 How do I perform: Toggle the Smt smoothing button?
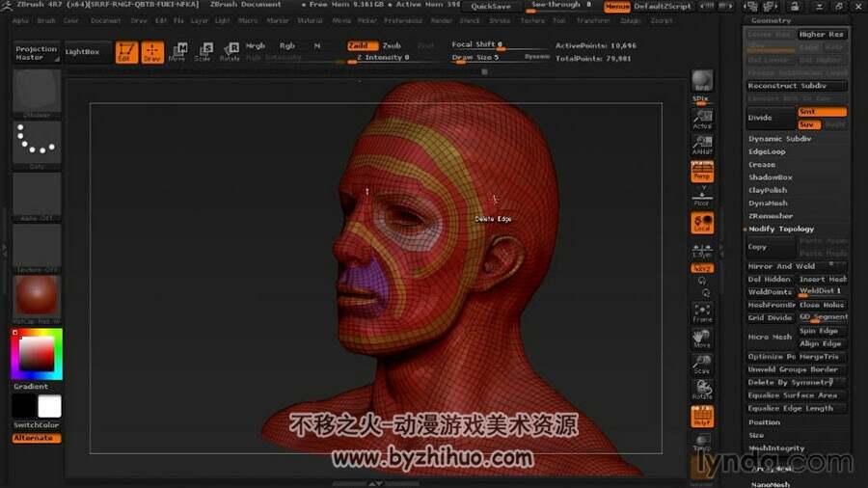coord(822,112)
